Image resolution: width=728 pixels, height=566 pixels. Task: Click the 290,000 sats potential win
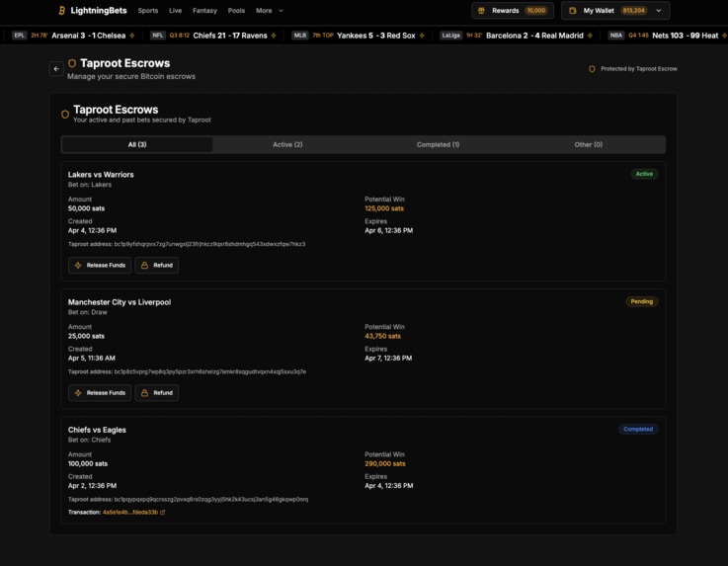tap(385, 464)
